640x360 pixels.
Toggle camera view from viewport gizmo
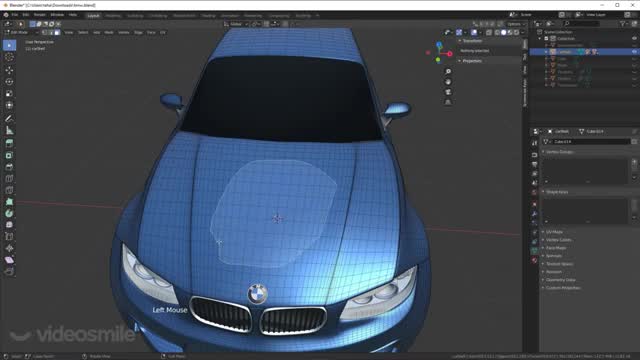click(448, 92)
